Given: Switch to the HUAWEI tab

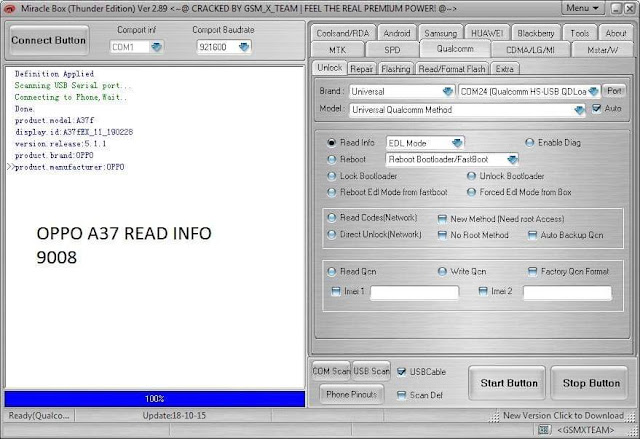Looking at the screenshot, I should coord(487,33).
